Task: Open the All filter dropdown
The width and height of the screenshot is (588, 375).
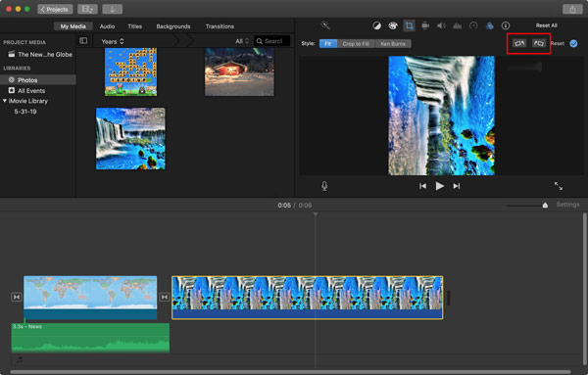Action: pyautogui.click(x=242, y=41)
